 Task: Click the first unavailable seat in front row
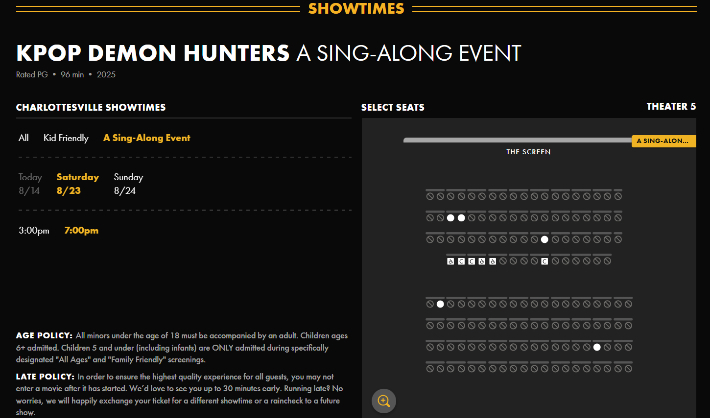click(430, 195)
